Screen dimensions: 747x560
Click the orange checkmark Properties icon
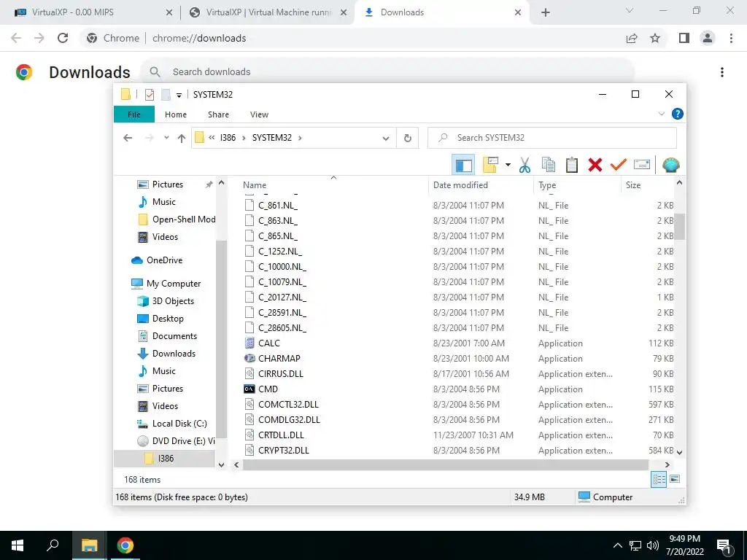click(618, 165)
